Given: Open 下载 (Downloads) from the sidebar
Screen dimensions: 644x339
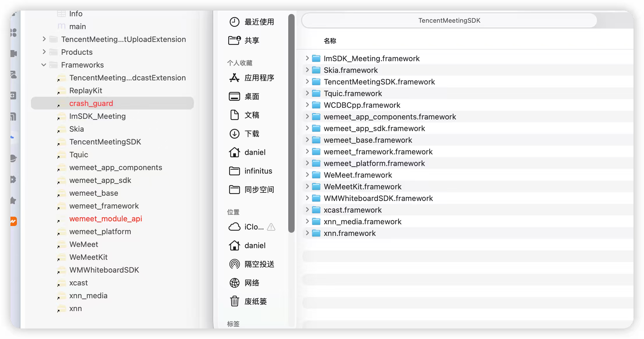Looking at the screenshot, I should [x=252, y=134].
